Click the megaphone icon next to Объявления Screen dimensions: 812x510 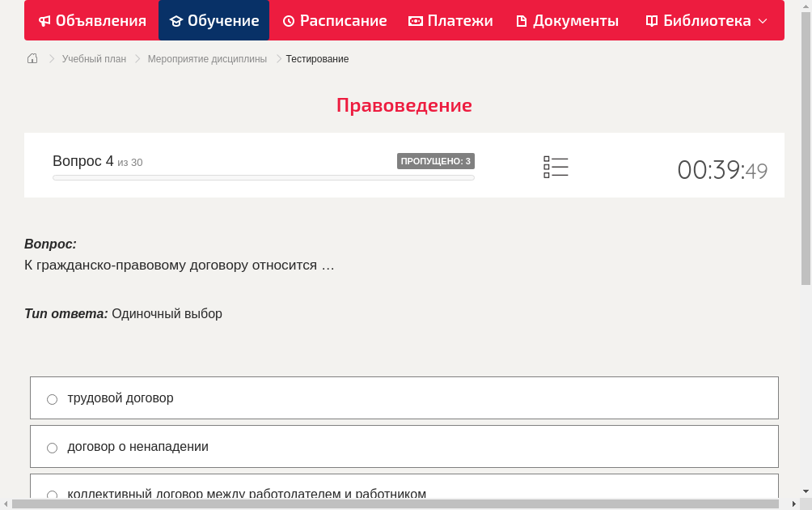click(44, 20)
